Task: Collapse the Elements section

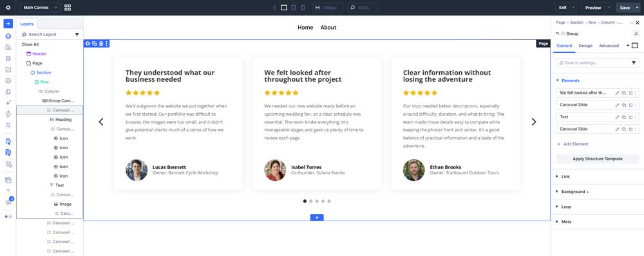Action: pos(567,80)
